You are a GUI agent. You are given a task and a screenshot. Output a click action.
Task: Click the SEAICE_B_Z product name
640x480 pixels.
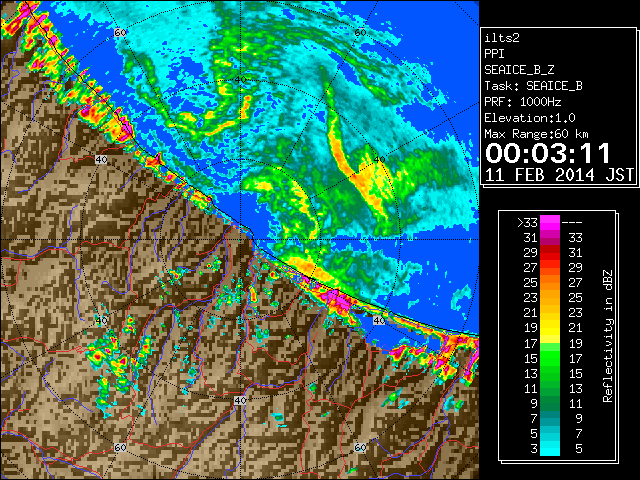pos(519,70)
